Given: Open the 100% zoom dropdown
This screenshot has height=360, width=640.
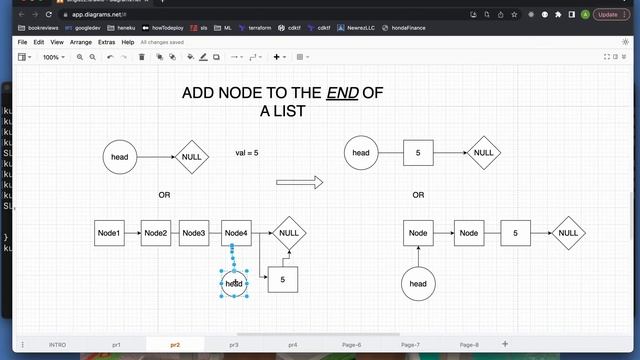Looking at the screenshot, I should point(54,58).
